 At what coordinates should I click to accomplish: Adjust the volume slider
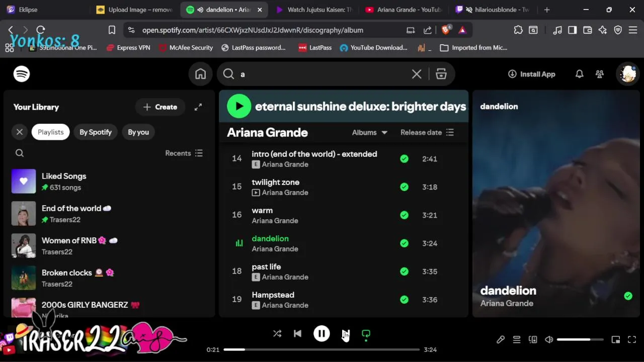[580, 339]
